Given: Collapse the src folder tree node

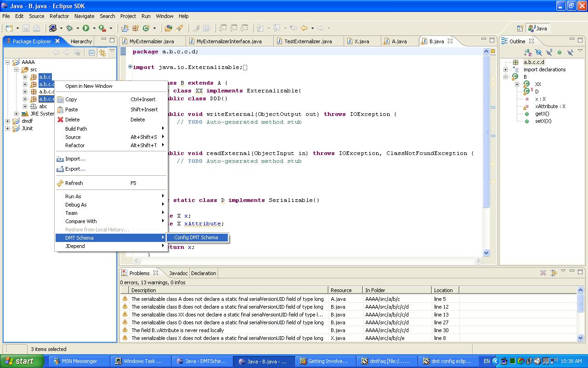Looking at the screenshot, I should point(16,69).
